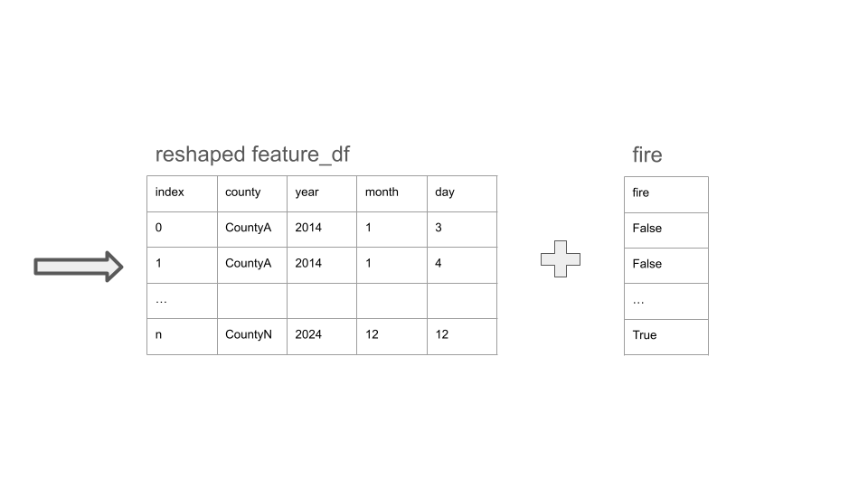The width and height of the screenshot is (868, 488).
Task: Select the cell containing 2024
Action: 322,335
